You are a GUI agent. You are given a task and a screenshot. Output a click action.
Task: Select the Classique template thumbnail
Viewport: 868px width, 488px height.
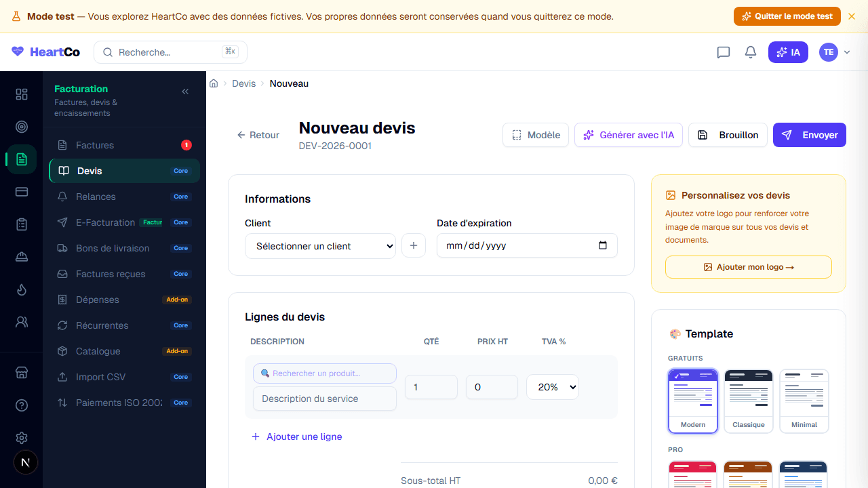(x=748, y=401)
